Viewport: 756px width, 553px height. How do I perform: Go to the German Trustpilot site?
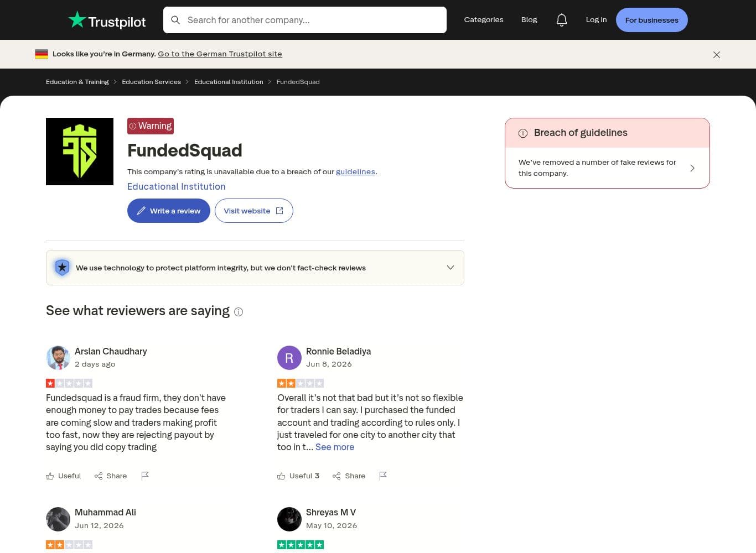pos(220,54)
